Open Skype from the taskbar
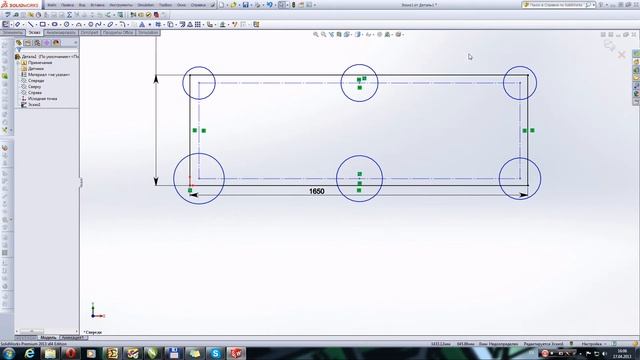 click(x=215, y=353)
